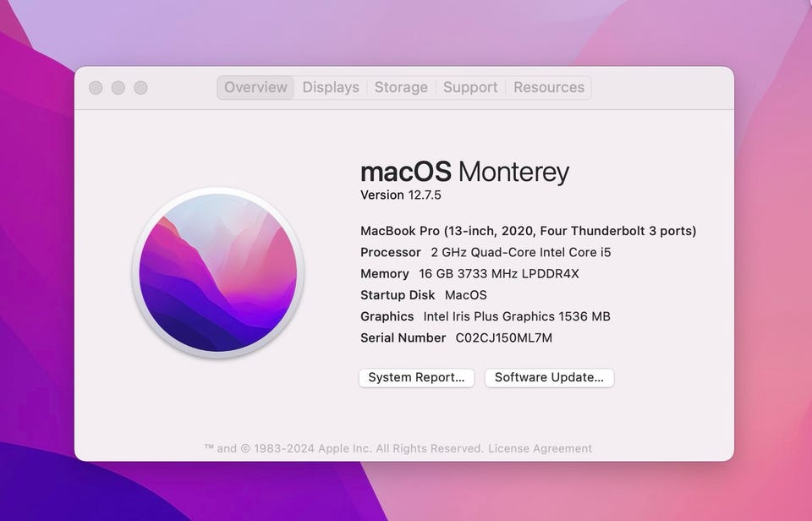Click memory value 16 GB 3733 MHz LPDDR4X
The width and height of the screenshot is (812, 521).
click(x=499, y=273)
